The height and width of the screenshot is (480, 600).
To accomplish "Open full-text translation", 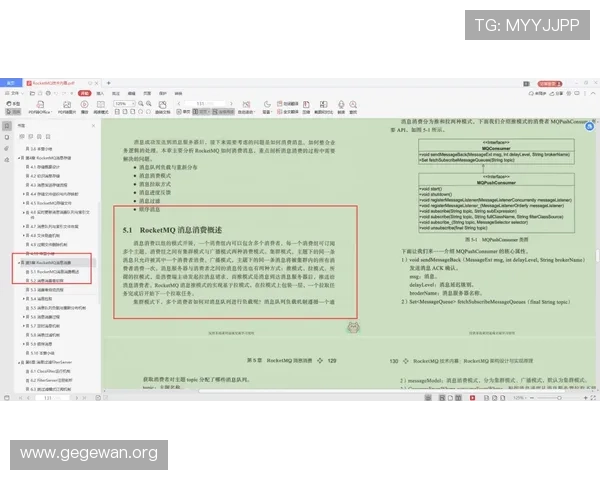I will click(288, 112).
